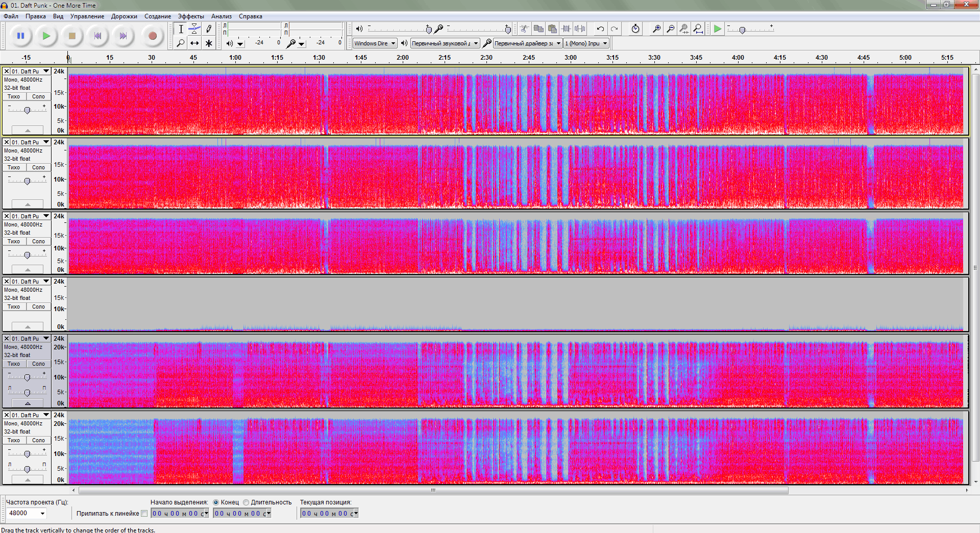980x533 pixels.
Task: Mute the second track with Тихо
Action: (x=14, y=167)
